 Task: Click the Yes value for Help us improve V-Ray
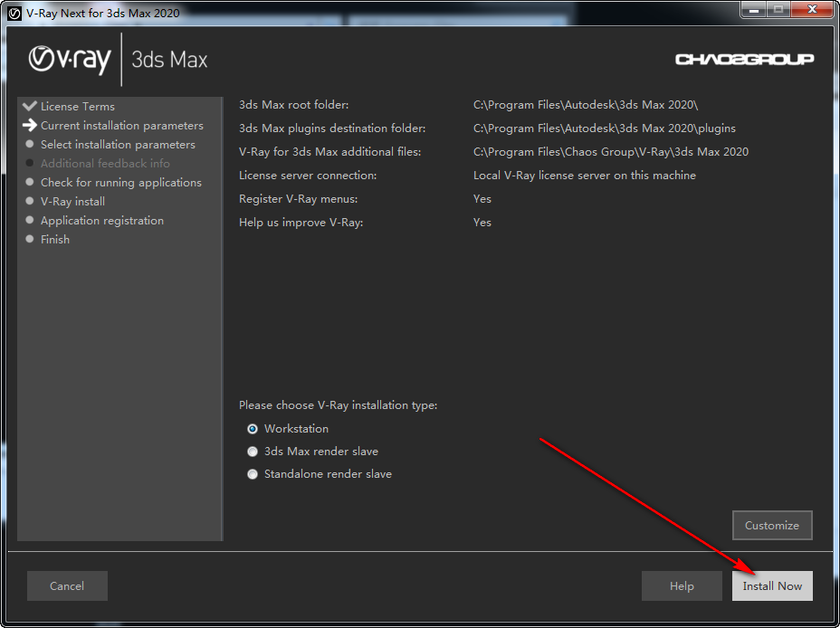click(482, 223)
